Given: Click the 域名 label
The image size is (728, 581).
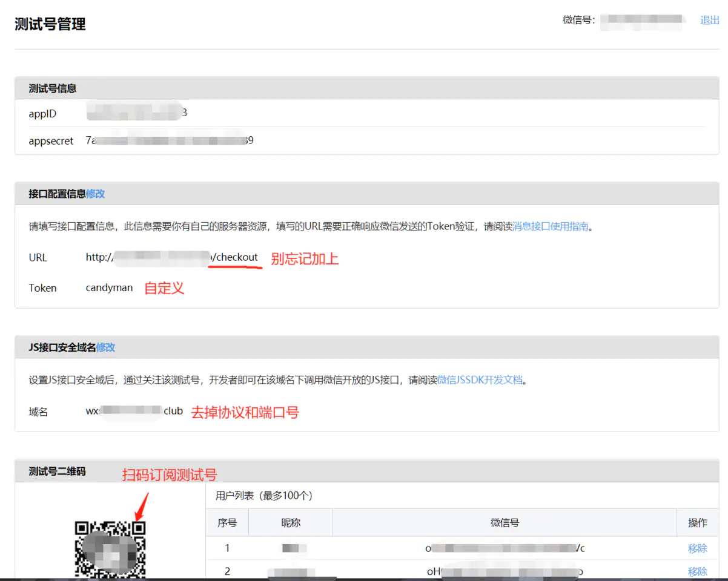Looking at the screenshot, I should [x=38, y=412].
